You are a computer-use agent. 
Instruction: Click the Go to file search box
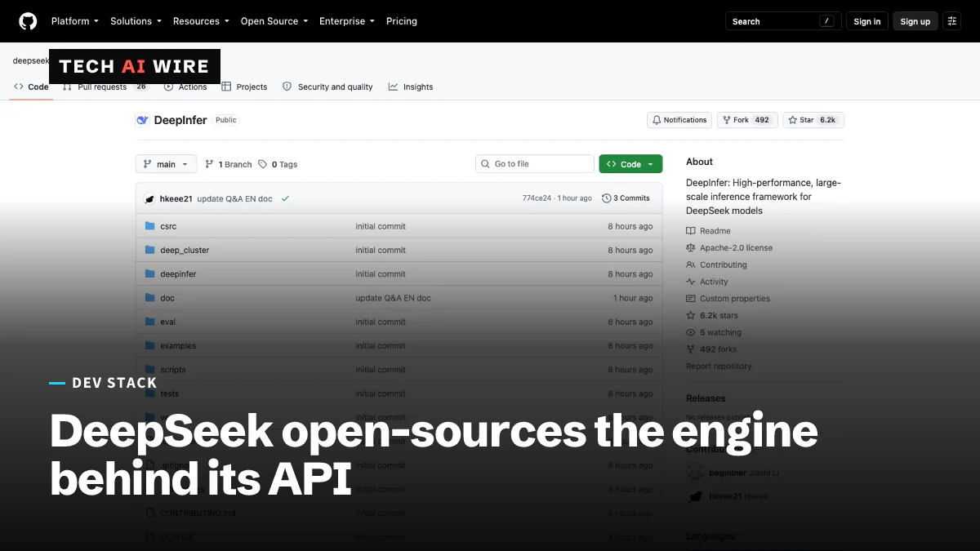click(x=535, y=164)
